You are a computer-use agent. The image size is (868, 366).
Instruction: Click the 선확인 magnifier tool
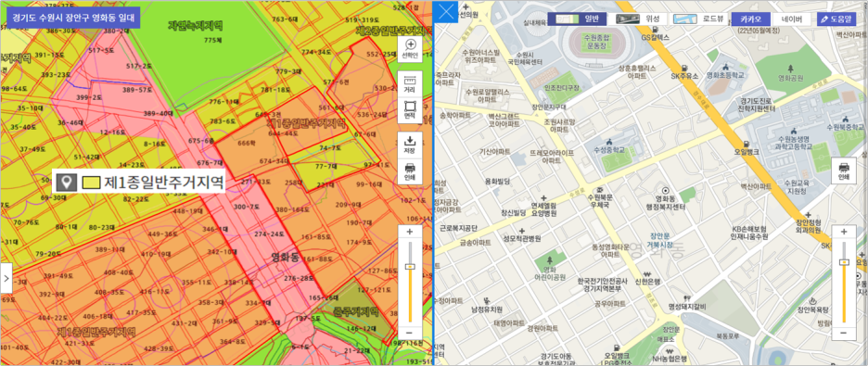point(410,48)
